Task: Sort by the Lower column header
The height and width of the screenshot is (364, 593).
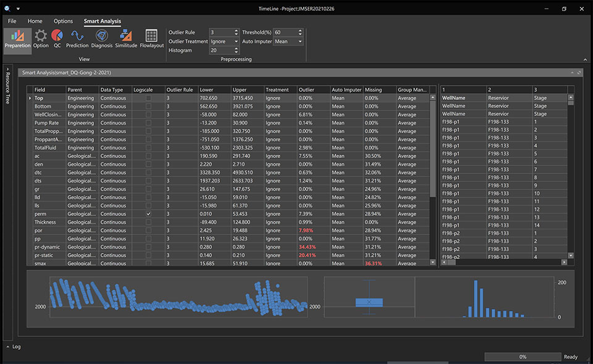Action: click(214, 90)
